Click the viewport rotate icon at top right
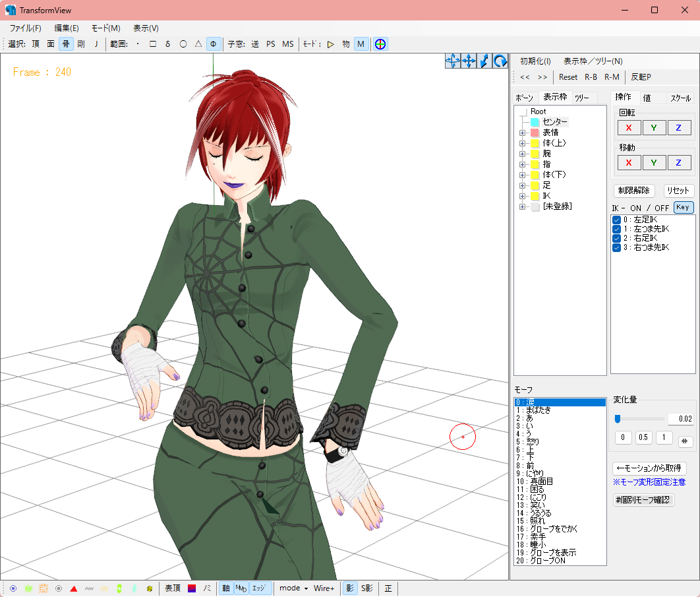Image resolution: width=700 pixels, height=597 pixels. (500, 61)
